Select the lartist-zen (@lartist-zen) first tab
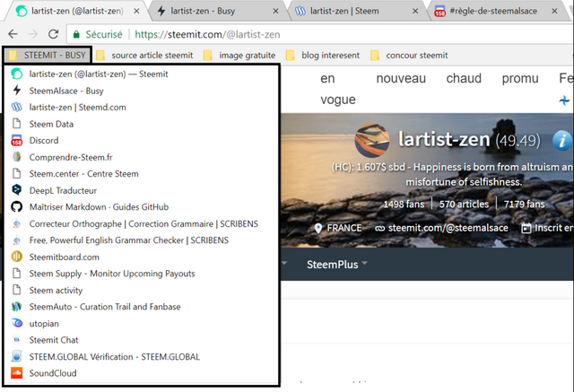The image size is (574, 392). coord(77,11)
